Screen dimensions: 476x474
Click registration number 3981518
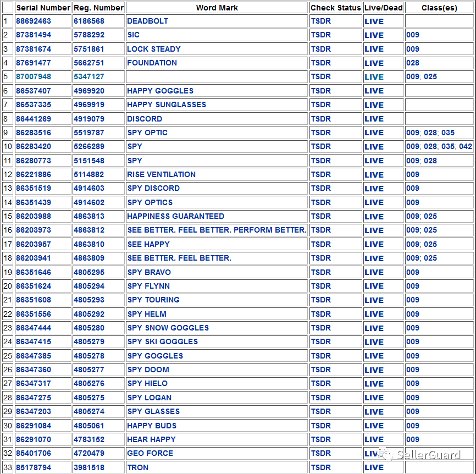click(x=89, y=467)
